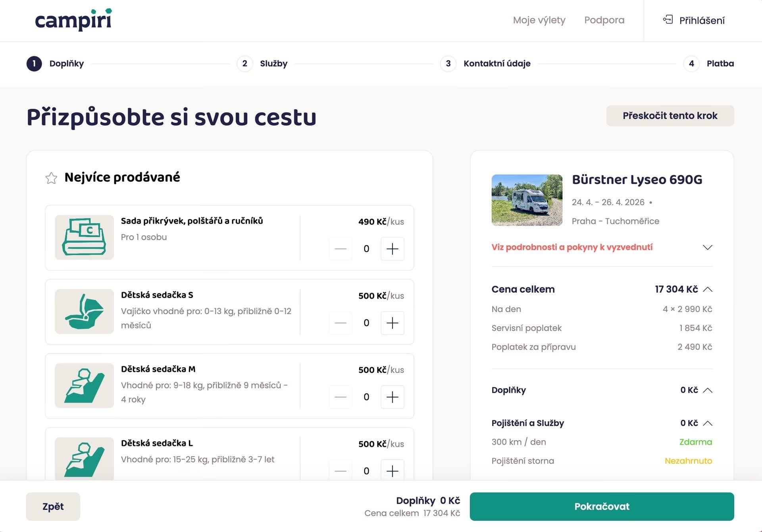Click minus button for Dětská sedačka M
Viewport: 762px width, 532px height.
pos(341,397)
